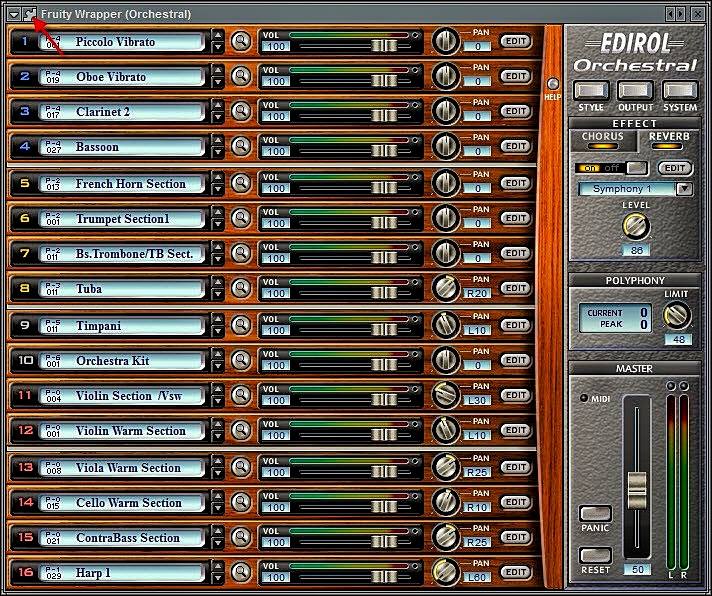Open instrument browser for Oboe Vibrato
The image size is (712, 596).
tap(241, 76)
